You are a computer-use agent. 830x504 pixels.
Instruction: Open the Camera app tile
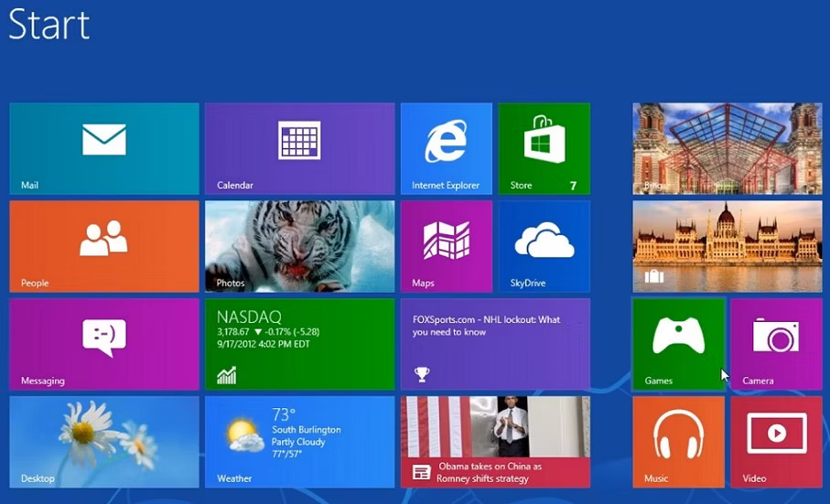tap(776, 344)
